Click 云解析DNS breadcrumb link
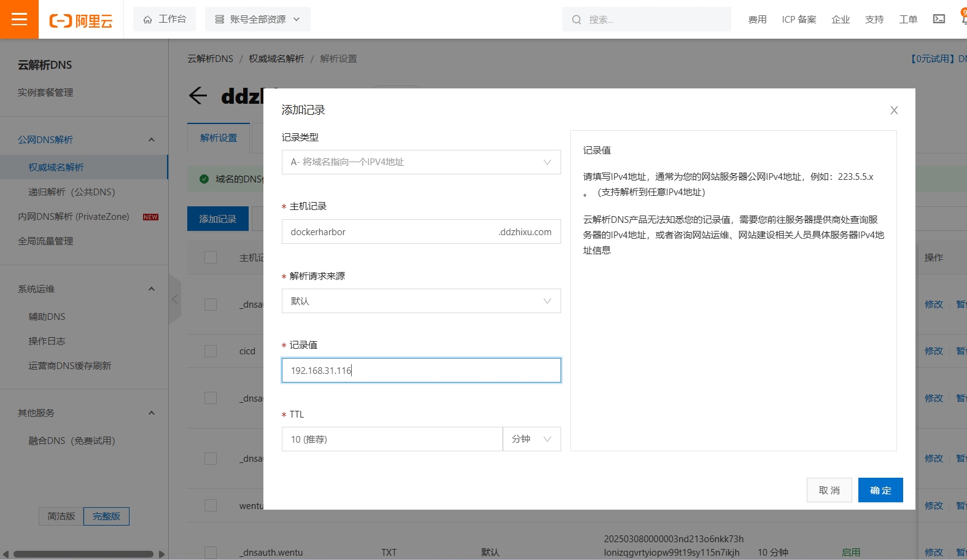This screenshot has width=967, height=560. tap(210, 59)
